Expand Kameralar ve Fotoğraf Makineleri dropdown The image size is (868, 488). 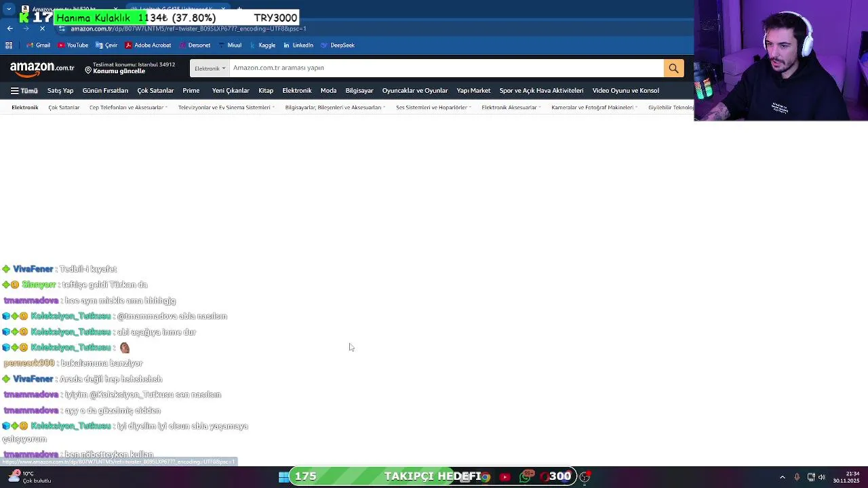click(x=595, y=108)
